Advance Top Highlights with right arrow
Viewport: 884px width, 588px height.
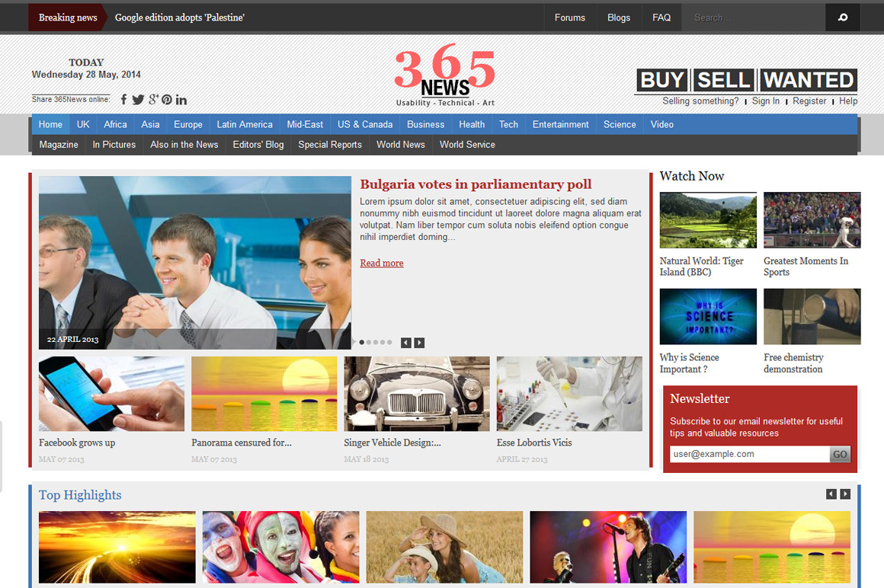click(845, 494)
